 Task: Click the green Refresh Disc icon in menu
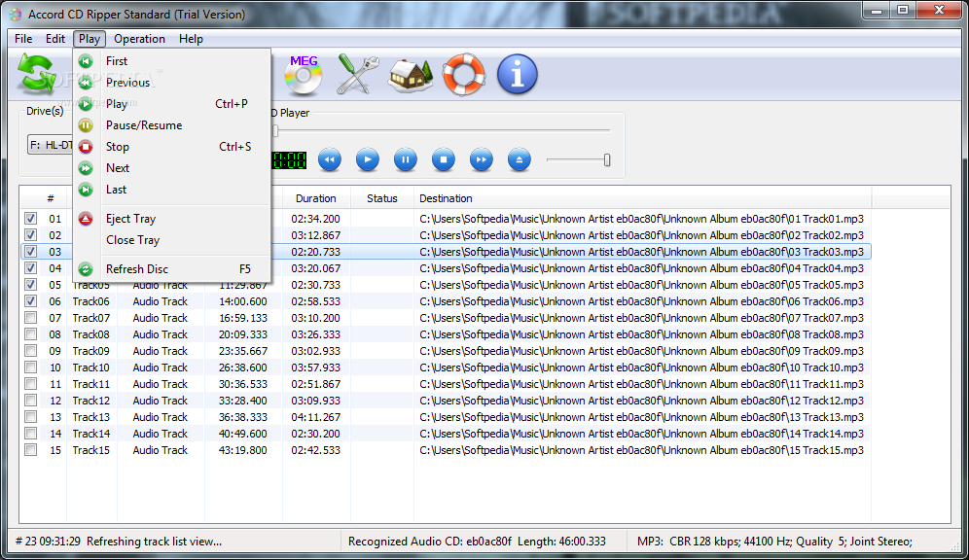pos(86,269)
